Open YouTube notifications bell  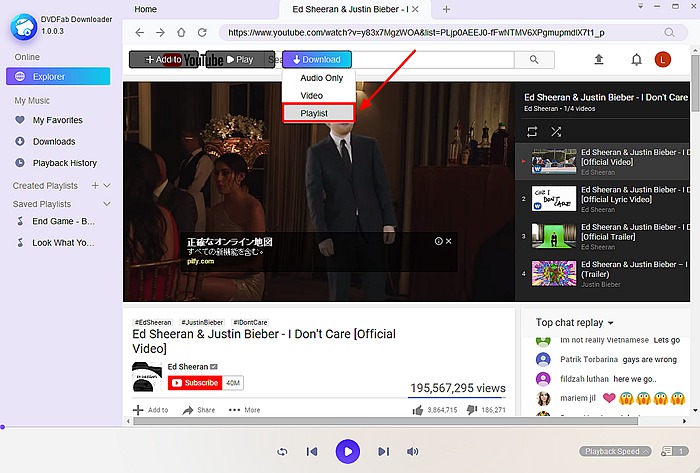coord(636,59)
